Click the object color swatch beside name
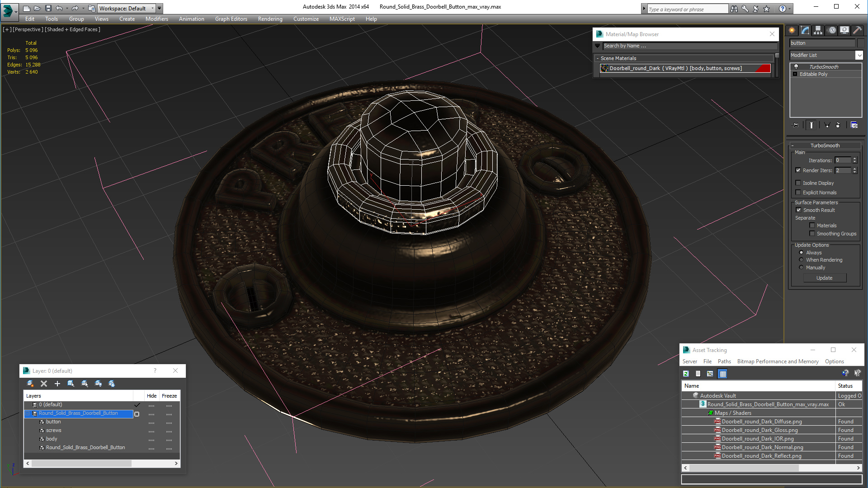Screen dimensions: 868x488 click(861, 43)
